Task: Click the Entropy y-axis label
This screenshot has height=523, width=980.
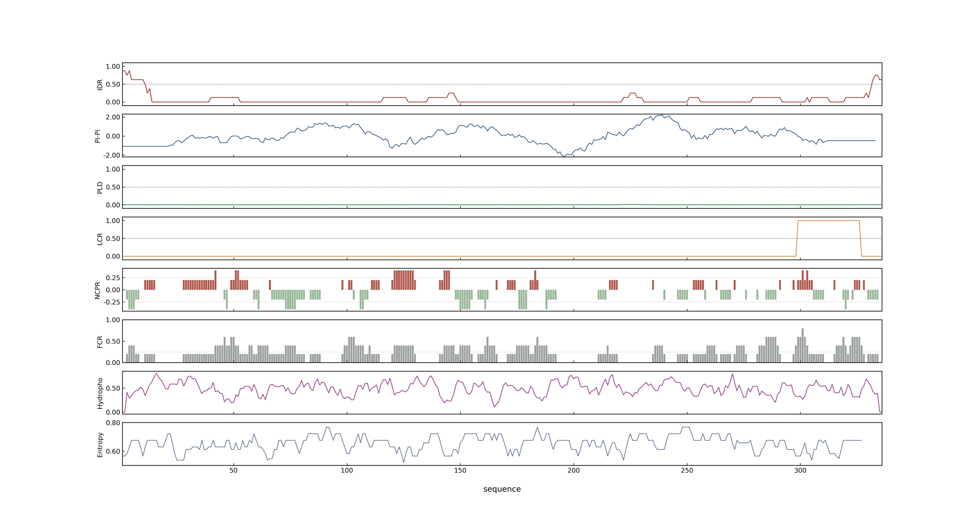Action: (100, 444)
